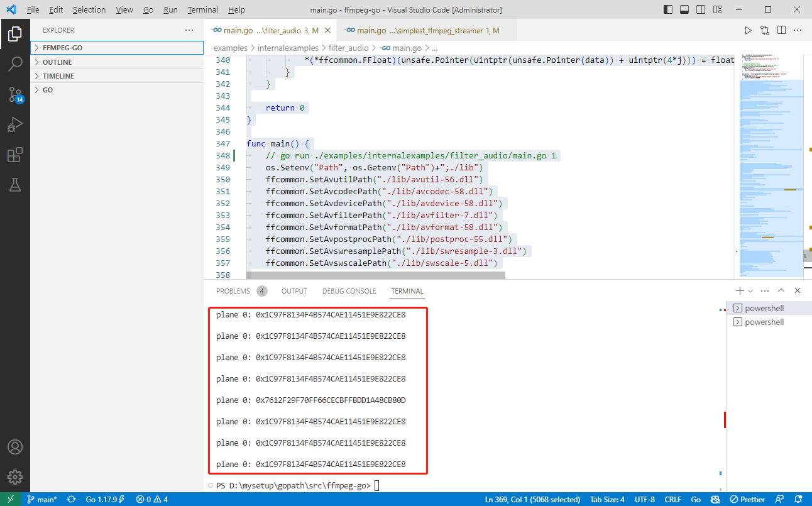Screen dimensions: 812x506
Task: Open terminal launch profile dropdown arrow
Action: point(750,291)
